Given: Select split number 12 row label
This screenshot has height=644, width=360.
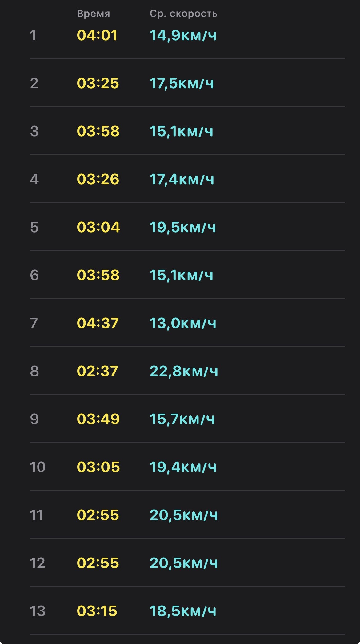Looking at the screenshot, I should tap(37, 563).
